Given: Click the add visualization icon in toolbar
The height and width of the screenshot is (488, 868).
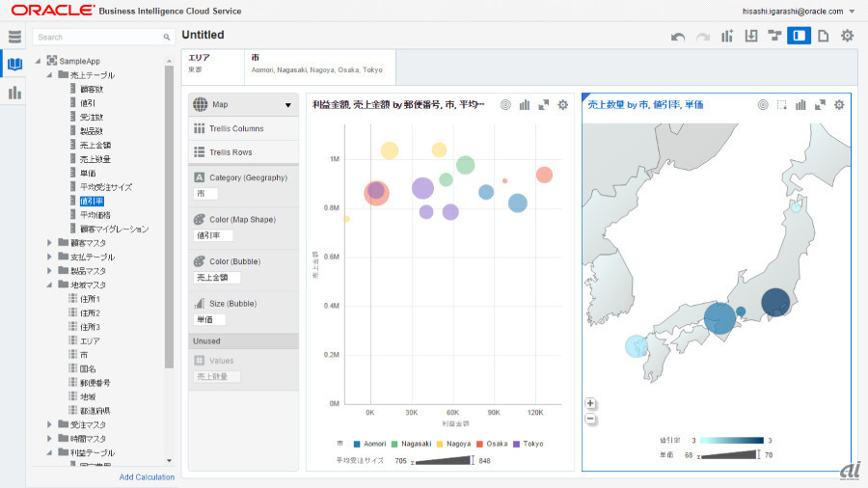Looking at the screenshot, I should coord(727,37).
